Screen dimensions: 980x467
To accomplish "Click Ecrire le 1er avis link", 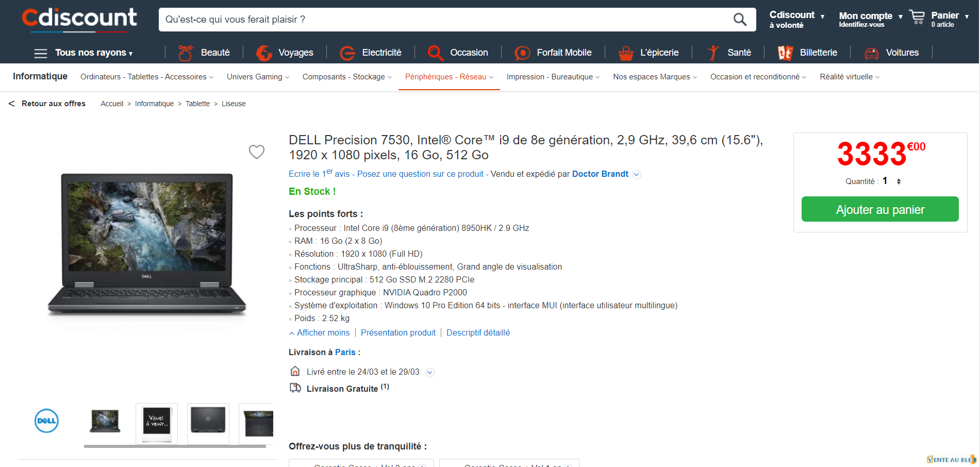I will point(319,173).
